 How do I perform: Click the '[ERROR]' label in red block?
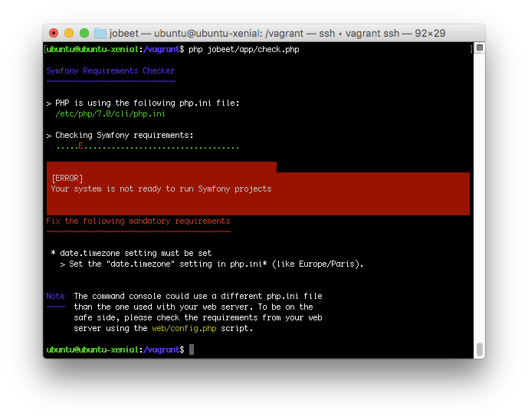pos(67,178)
